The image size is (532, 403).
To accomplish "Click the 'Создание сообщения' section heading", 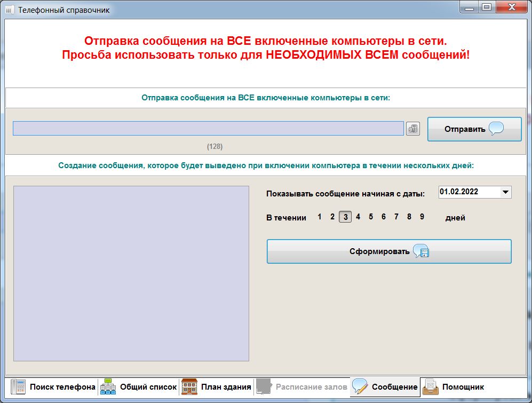I will pos(266,165).
